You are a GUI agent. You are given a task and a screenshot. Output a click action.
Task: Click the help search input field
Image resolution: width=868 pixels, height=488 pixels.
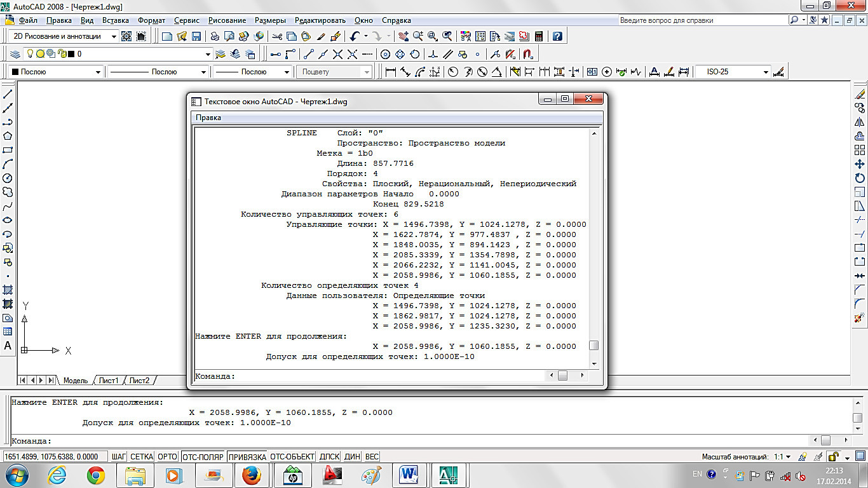click(702, 20)
